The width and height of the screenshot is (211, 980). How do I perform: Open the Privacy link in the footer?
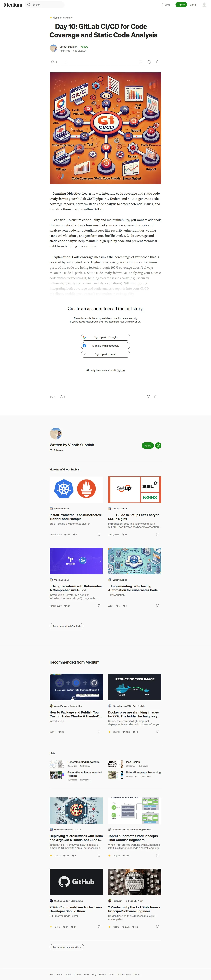102,974
